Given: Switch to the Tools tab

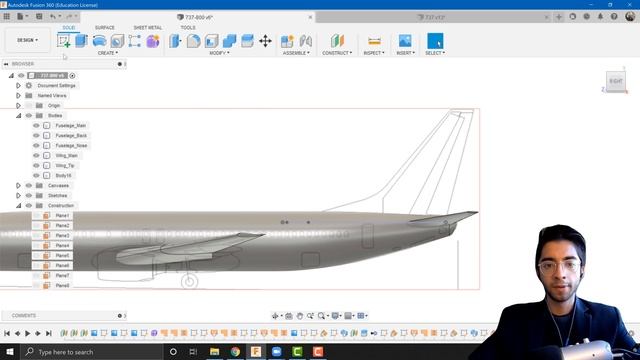Looking at the screenshot, I should tap(188, 27).
